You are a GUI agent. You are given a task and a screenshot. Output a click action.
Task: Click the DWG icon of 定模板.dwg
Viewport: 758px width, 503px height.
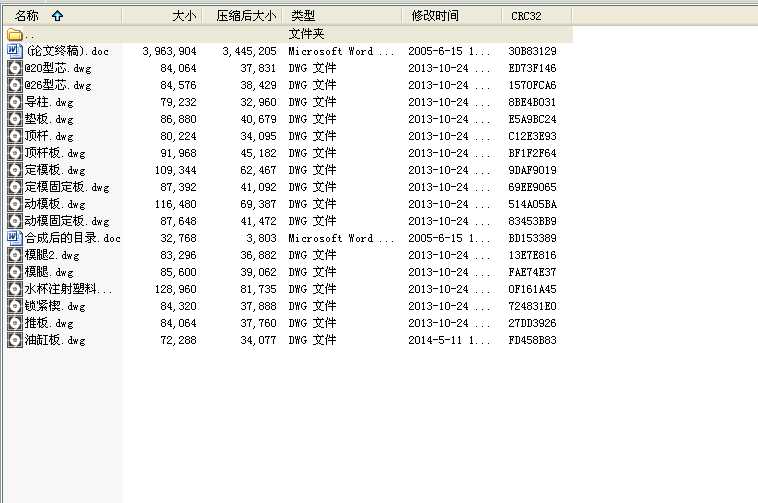point(15,170)
